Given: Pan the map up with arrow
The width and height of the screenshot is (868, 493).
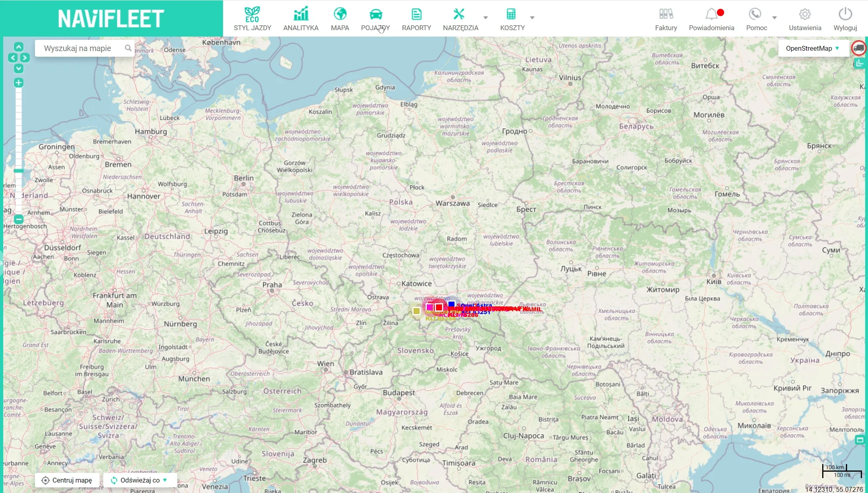Looking at the screenshot, I should tap(18, 47).
